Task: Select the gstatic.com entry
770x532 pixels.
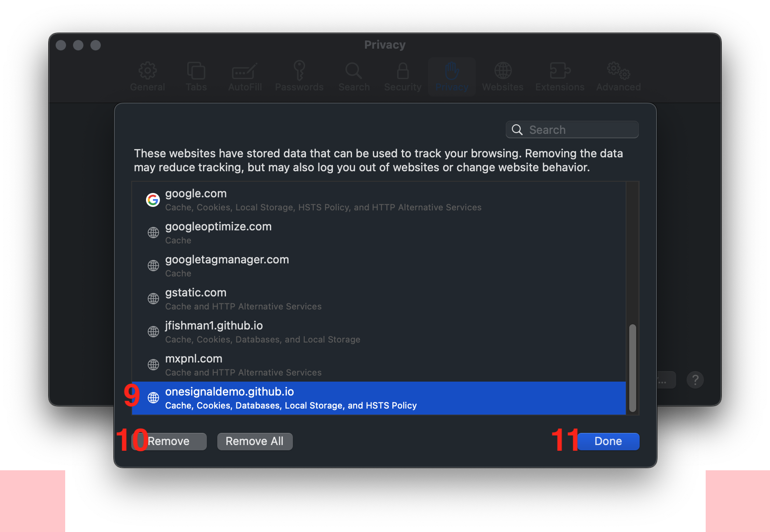Action: pyautogui.click(x=378, y=299)
